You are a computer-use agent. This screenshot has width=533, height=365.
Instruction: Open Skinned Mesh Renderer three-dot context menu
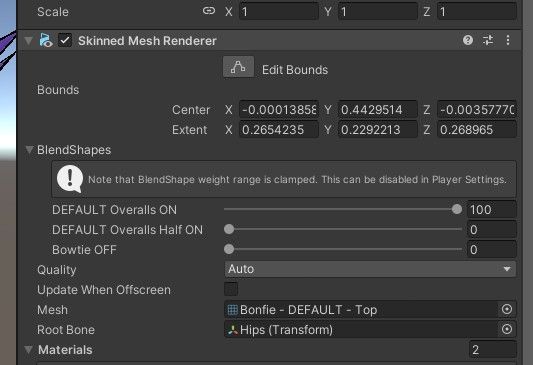[508, 40]
